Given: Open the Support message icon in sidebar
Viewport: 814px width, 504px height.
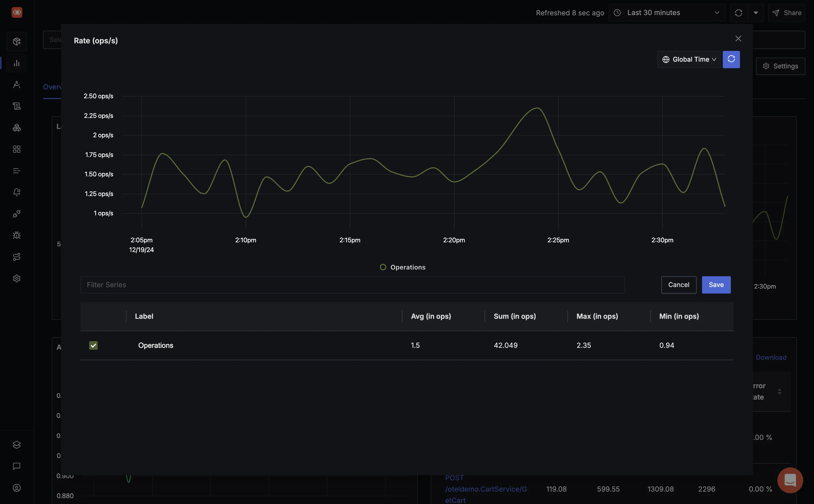Looking at the screenshot, I should (17, 466).
